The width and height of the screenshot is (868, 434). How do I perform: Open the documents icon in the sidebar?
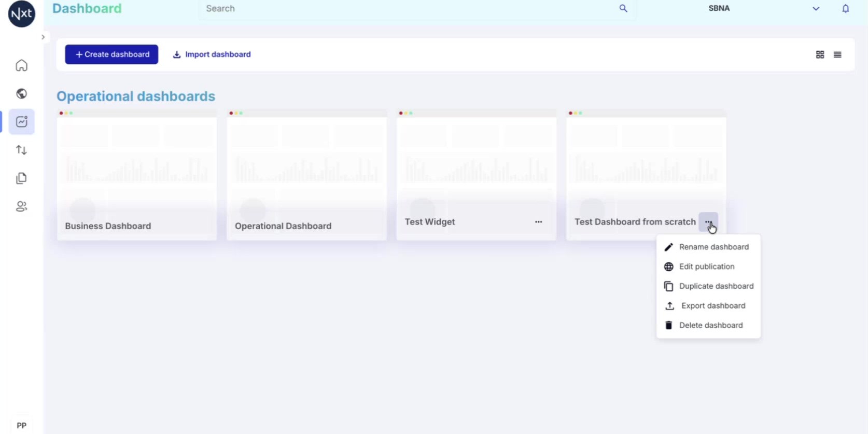coord(21,178)
